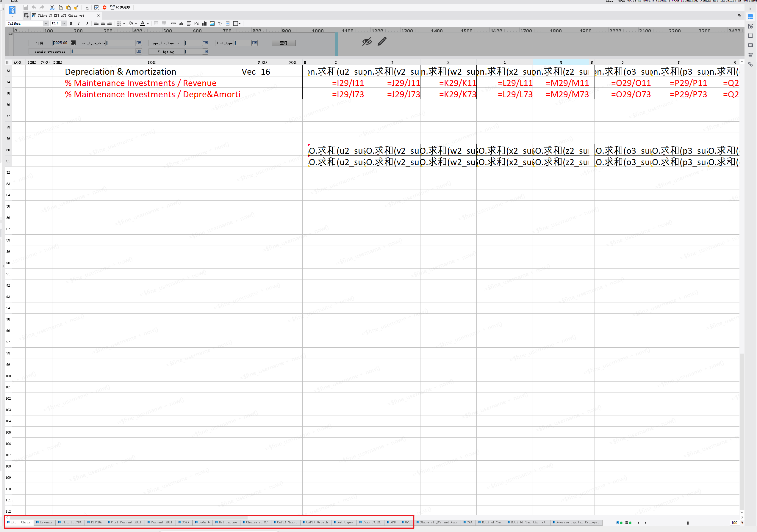Click the add new sheet icon

pos(619,522)
